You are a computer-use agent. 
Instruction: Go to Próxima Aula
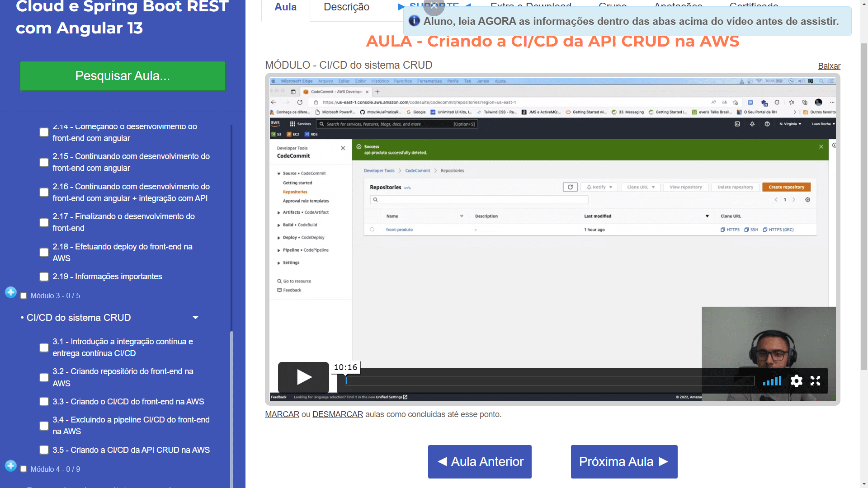click(x=624, y=462)
